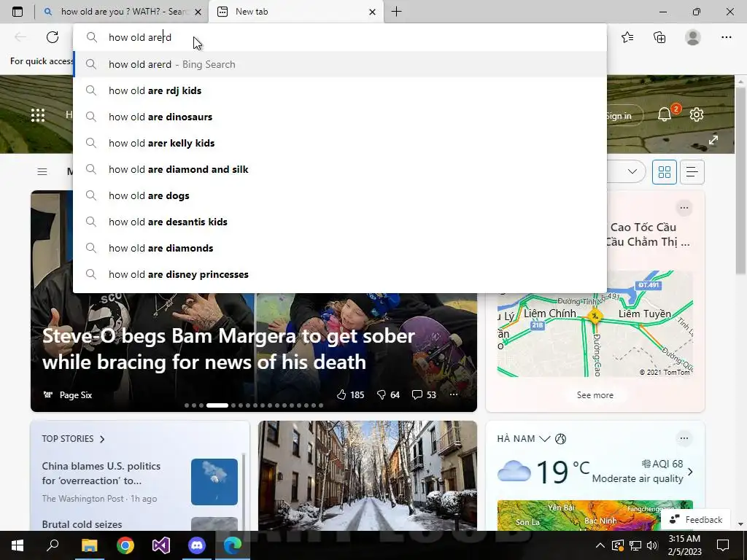Pick suggestion 'how old are dogs'
Viewport: 747px width, 560px height.
pyautogui.click(x=340, y=195)
